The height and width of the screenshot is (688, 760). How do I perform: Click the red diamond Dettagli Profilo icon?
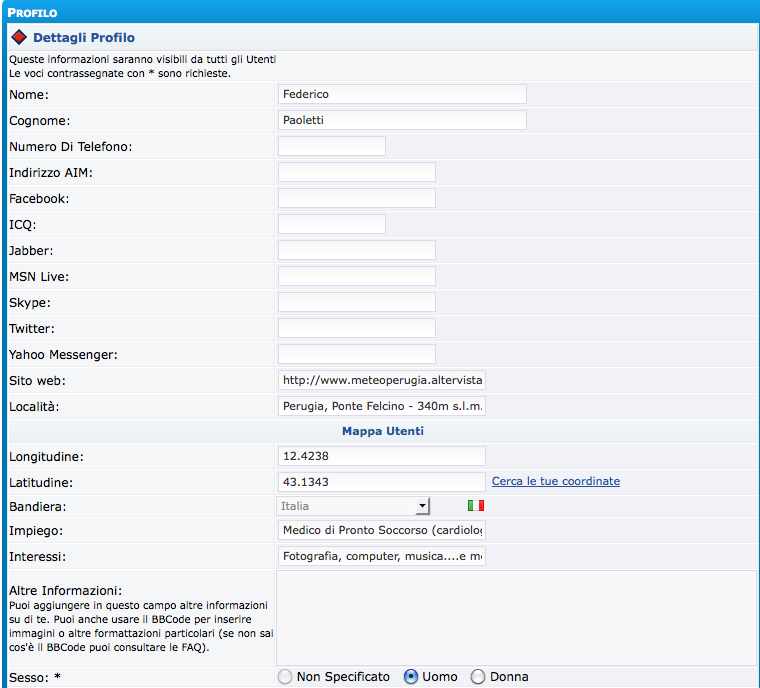pos(18,38)
